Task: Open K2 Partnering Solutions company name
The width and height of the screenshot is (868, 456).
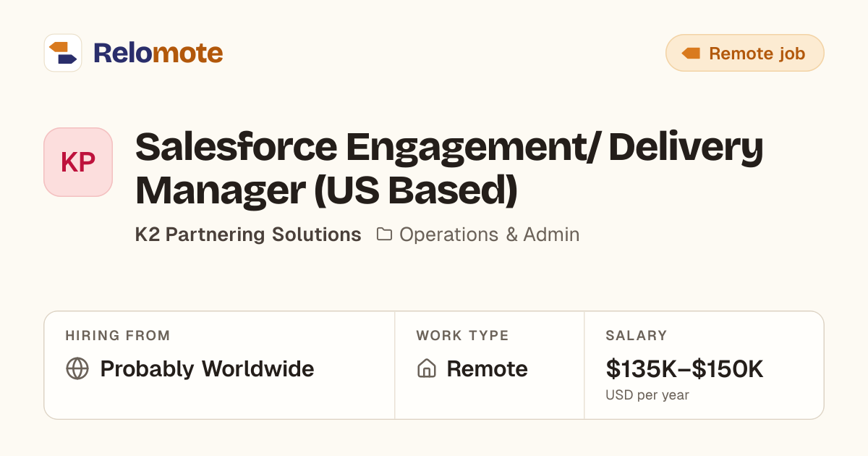Action: point(248,235)
